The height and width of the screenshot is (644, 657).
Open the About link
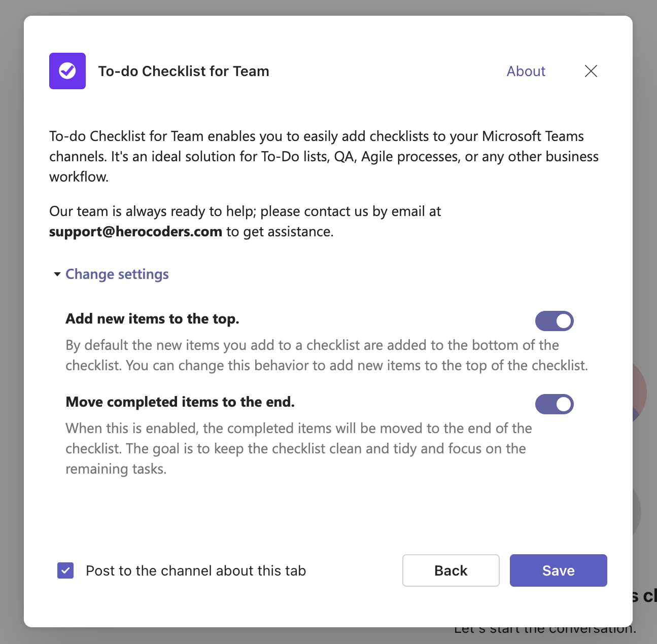point(526,71)
